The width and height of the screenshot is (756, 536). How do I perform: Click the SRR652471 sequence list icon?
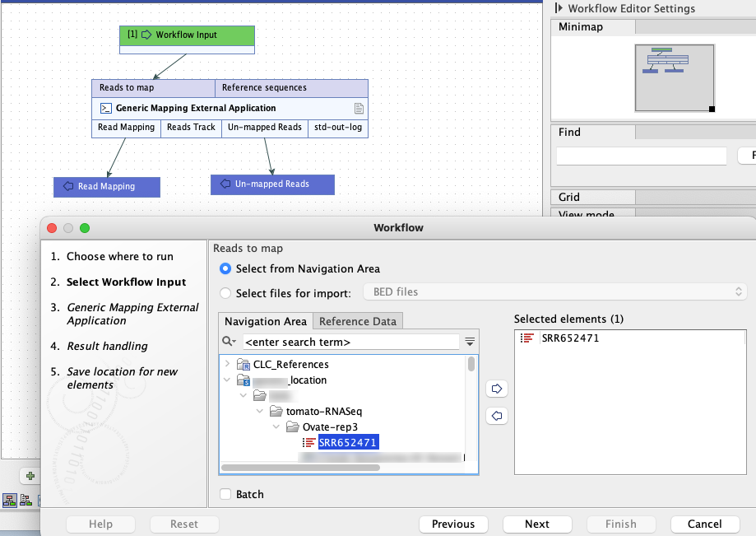pos(310,442)
